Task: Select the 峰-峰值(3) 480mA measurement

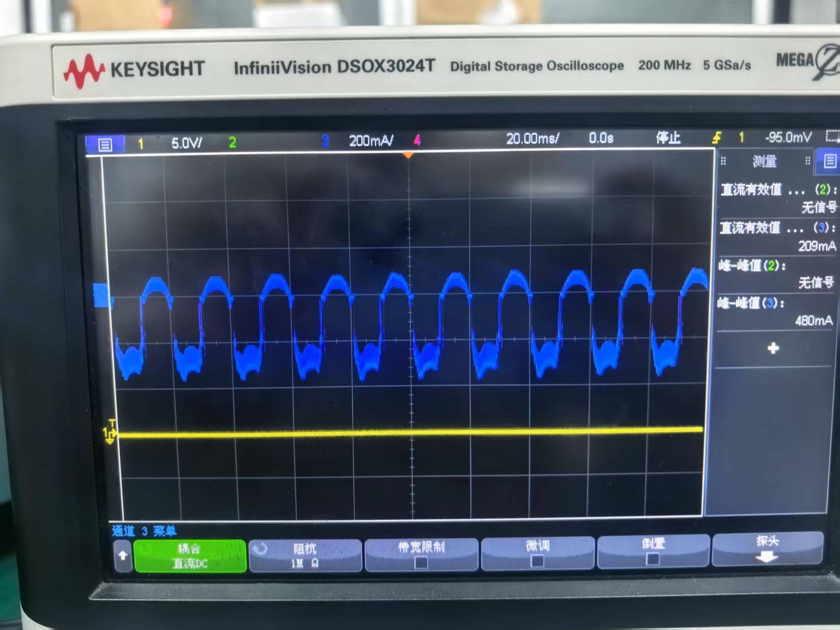Action: [775, 312]
